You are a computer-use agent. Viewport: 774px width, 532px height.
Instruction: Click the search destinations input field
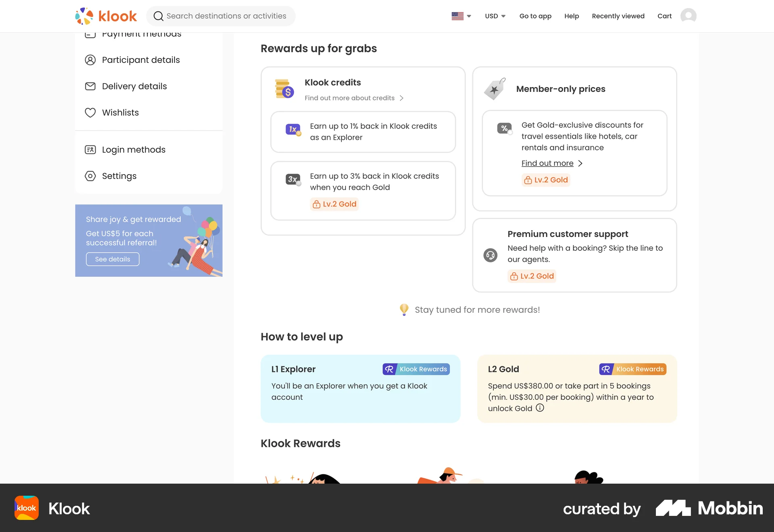coord(226,16)
